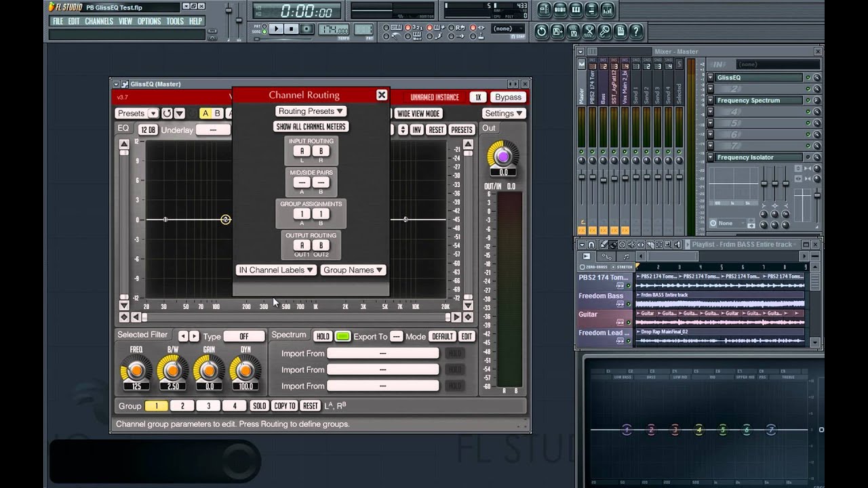The width and height of the screenshot is (868, 488).
Task: Click the record button in the transport
Action: pyautogui.click(x=307, y=29)
